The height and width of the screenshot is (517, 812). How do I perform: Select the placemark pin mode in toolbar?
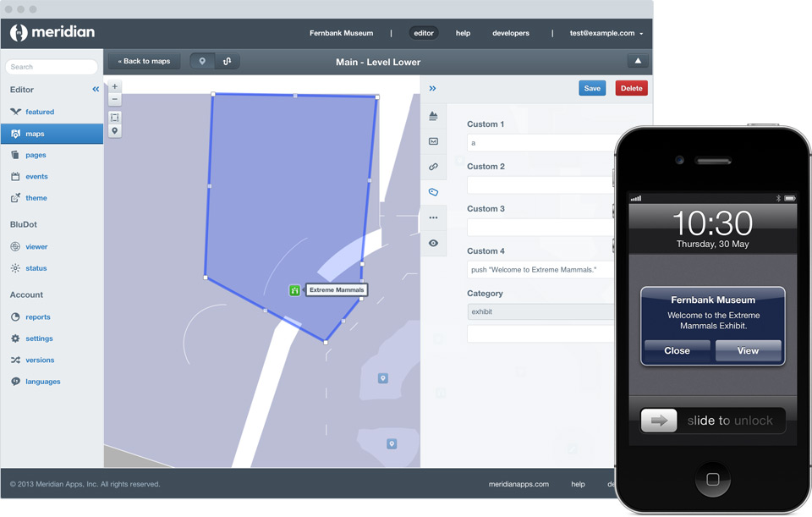(x=202, y=61)
